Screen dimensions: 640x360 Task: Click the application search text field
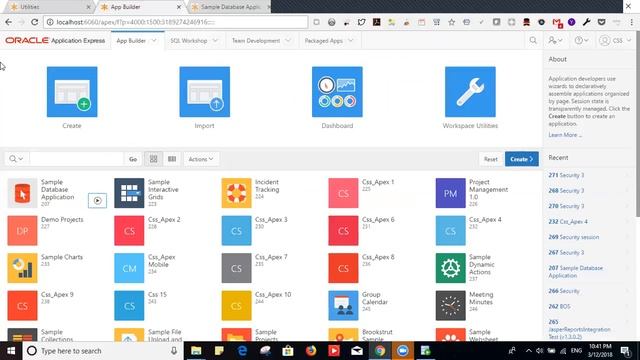[76, 159]
